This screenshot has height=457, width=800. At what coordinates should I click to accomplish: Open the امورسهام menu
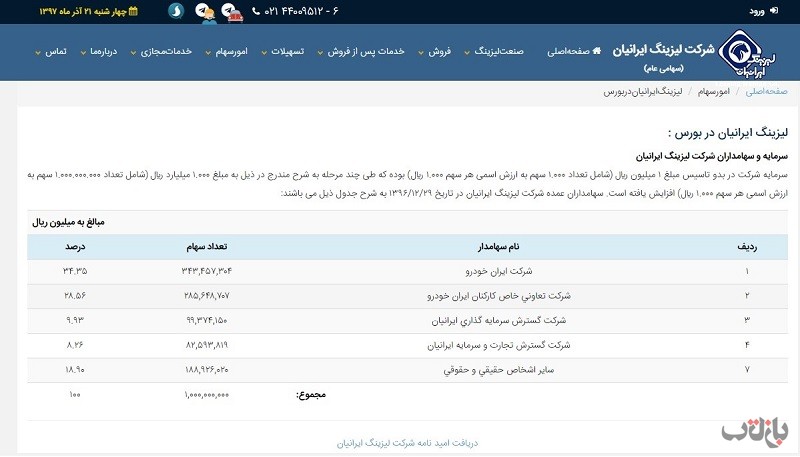click(x=231, y=51)
